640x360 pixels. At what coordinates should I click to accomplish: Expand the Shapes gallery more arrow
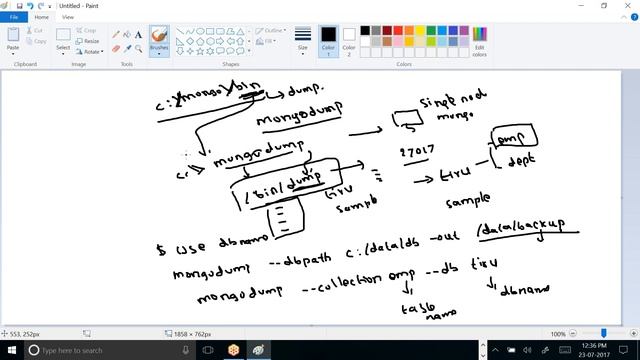[249, 51]
